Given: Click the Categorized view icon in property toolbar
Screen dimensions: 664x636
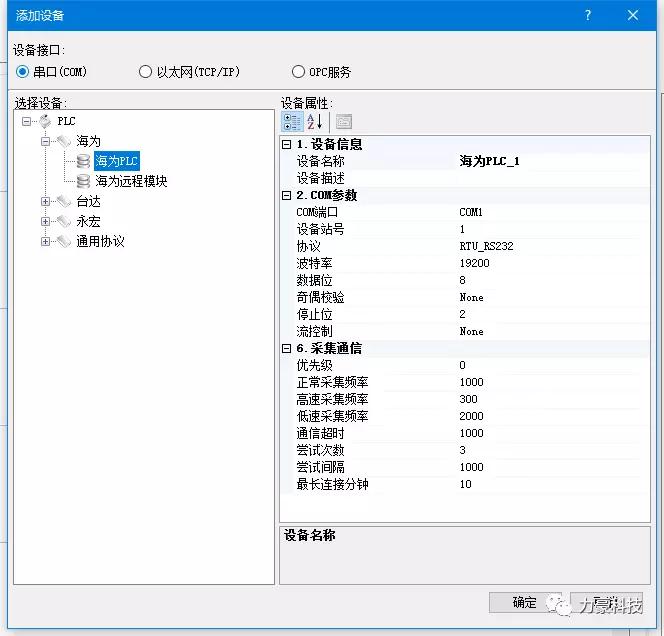Looking at the screenshot, I should tap(291, 122).
